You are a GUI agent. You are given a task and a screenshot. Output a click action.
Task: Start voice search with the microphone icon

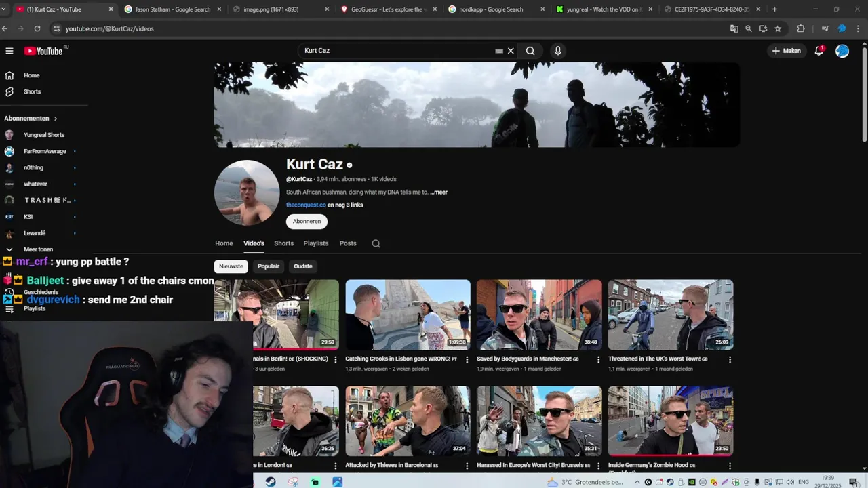(557, 51)
